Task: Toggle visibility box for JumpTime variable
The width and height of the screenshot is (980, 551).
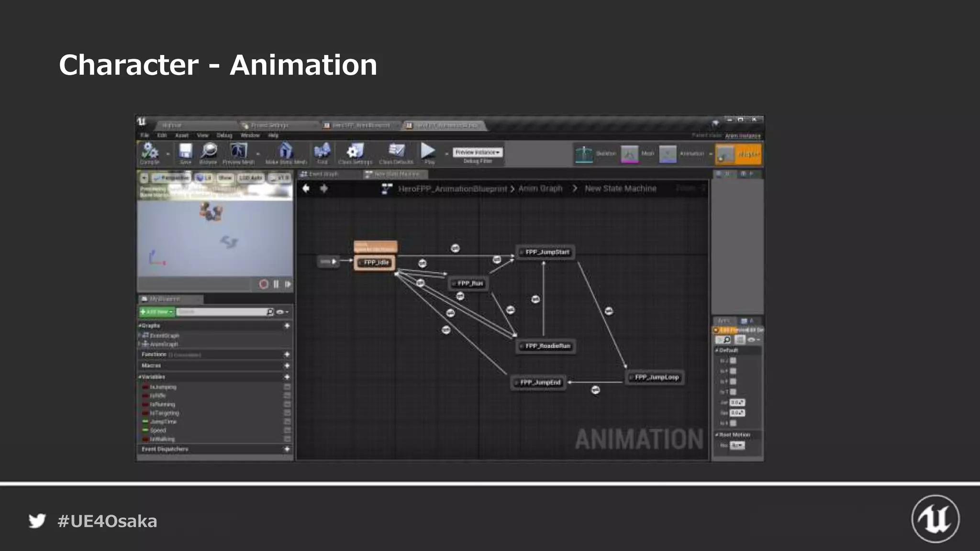Action: tap(287, 421)
